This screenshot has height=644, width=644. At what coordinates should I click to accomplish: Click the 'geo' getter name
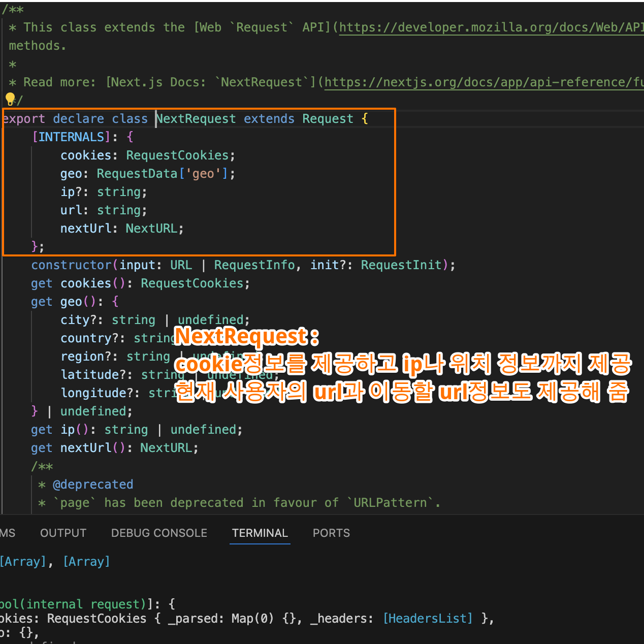(72, 302)
